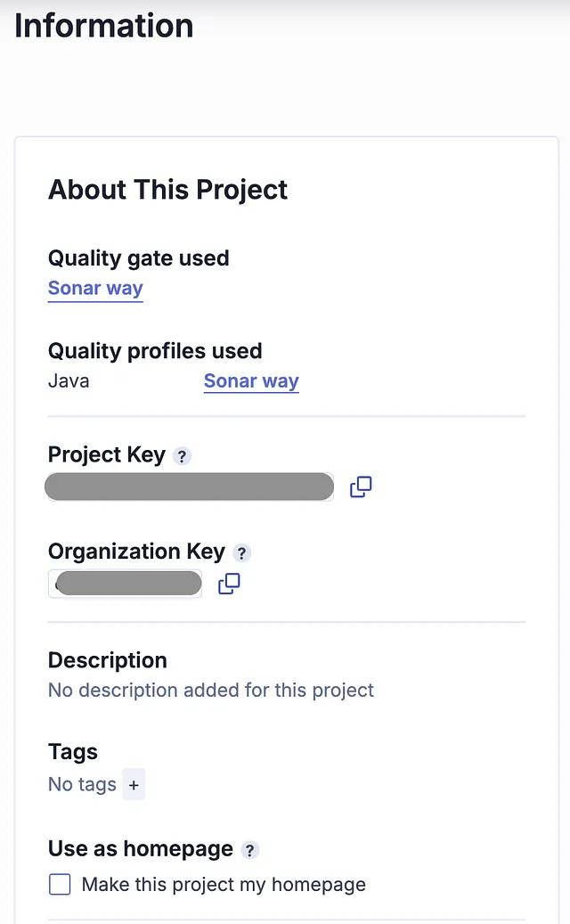Click the 'No description added' text

211,690
